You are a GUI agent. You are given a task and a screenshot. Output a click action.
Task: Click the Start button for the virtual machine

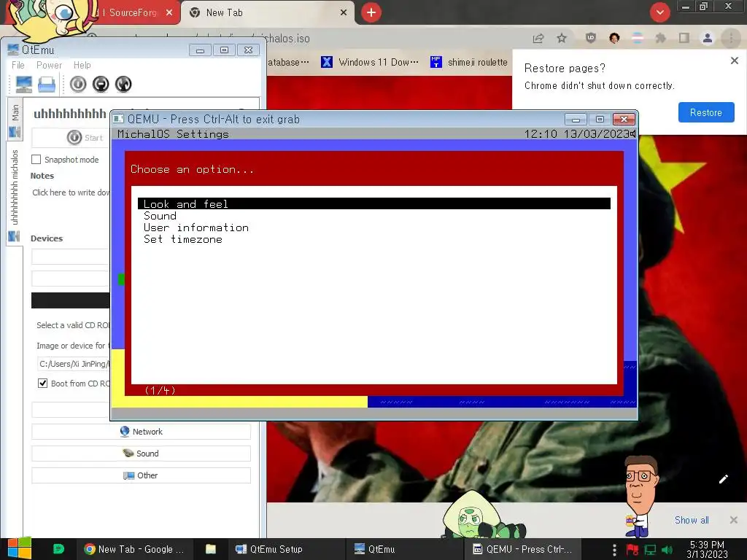[x=85, y=138]
